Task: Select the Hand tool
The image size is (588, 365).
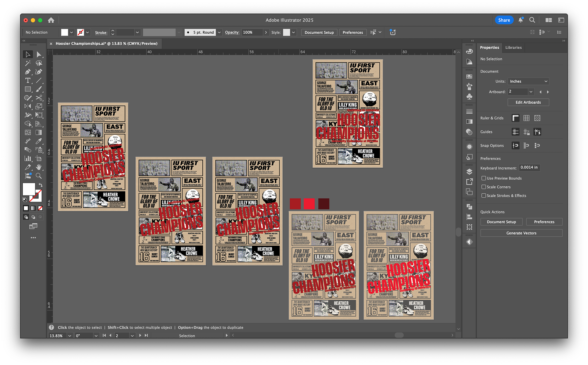Action: coord(39,167)
